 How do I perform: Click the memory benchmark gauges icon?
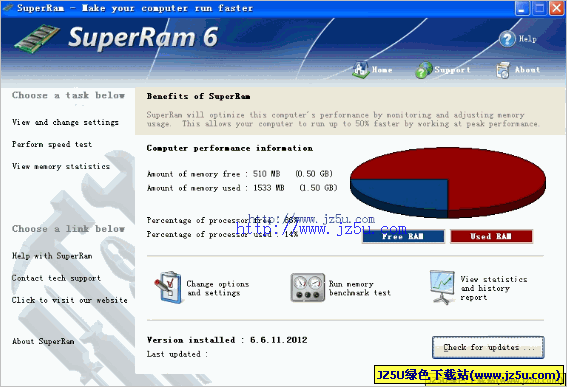point(307,288)
